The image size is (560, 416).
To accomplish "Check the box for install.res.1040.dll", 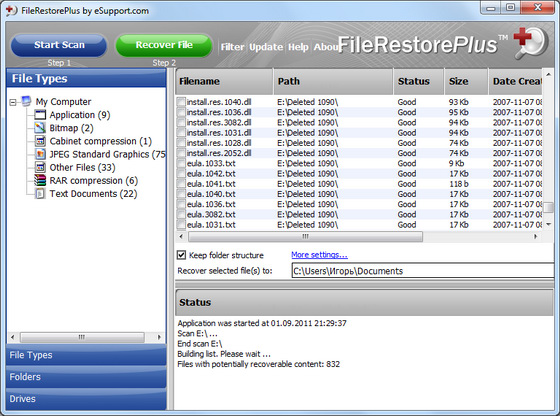I will pyautogui.click(x=181, y=102).
